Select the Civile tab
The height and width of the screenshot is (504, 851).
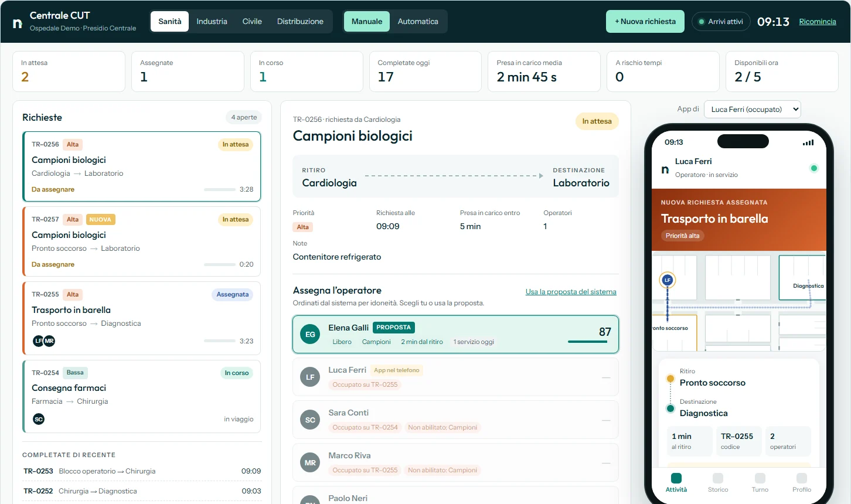[x=252, y=22]
